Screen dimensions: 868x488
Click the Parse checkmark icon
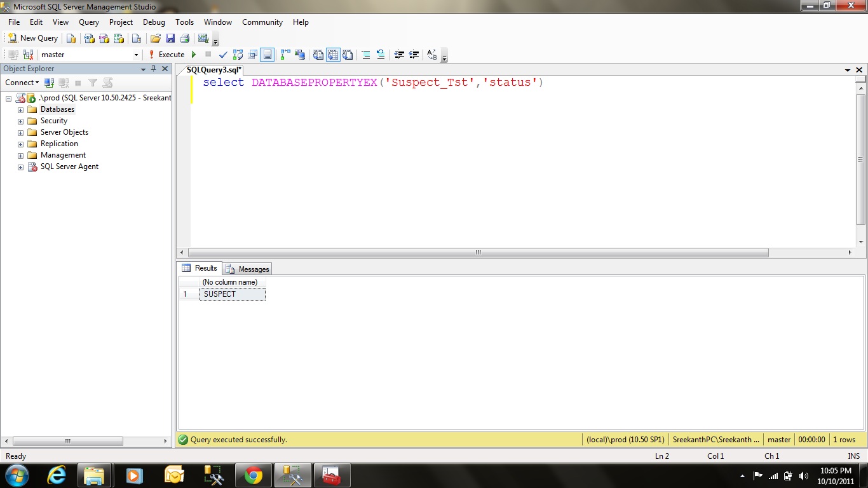[x=223, y=55]
